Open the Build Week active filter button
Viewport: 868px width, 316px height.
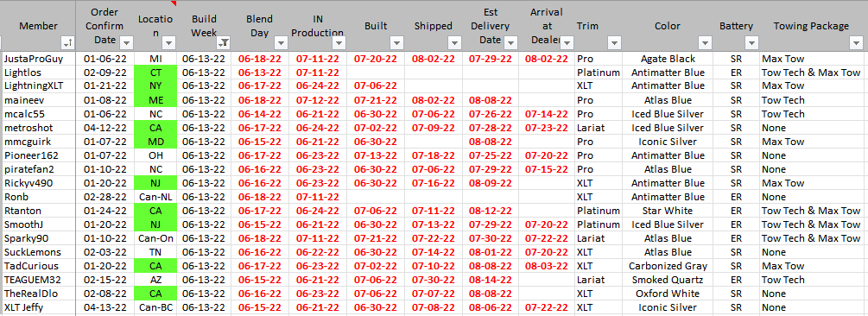tap(225, 42)
